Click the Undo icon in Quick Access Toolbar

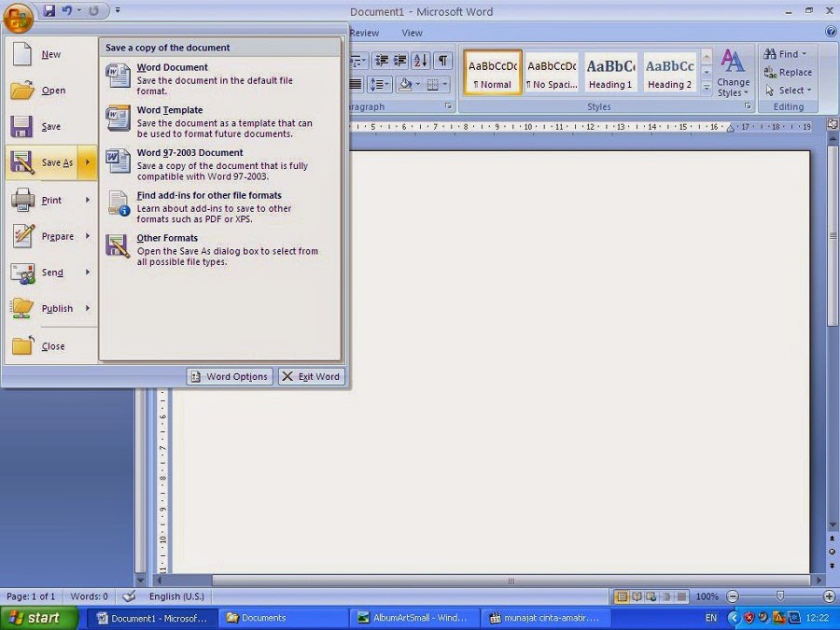click(x=67, y=10)
